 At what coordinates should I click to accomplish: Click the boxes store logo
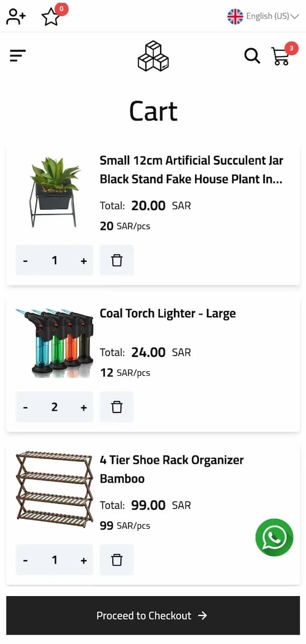click(x=153, y=56)
